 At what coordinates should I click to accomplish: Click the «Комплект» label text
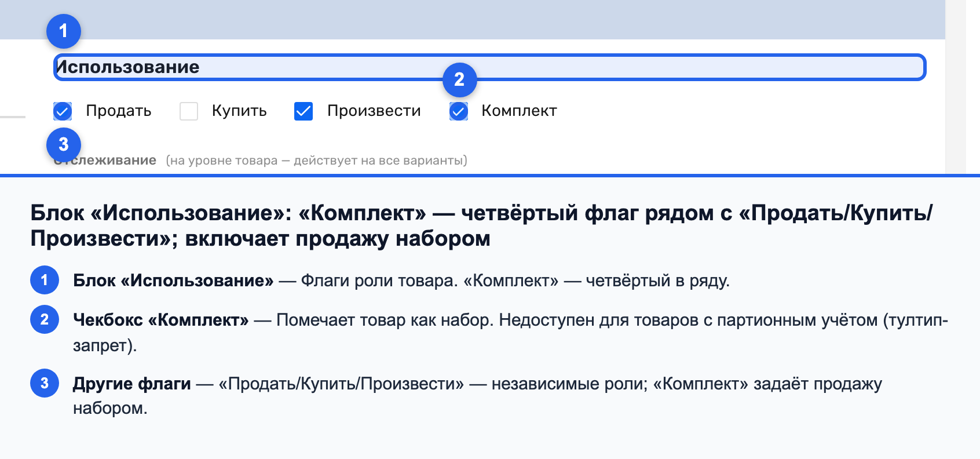pyautogui.click(x=519, y=111)
